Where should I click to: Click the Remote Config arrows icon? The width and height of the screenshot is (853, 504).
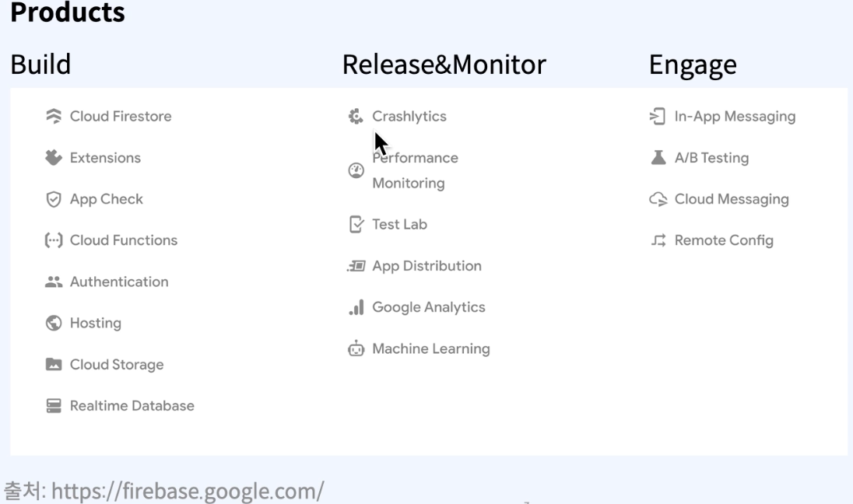658,240
